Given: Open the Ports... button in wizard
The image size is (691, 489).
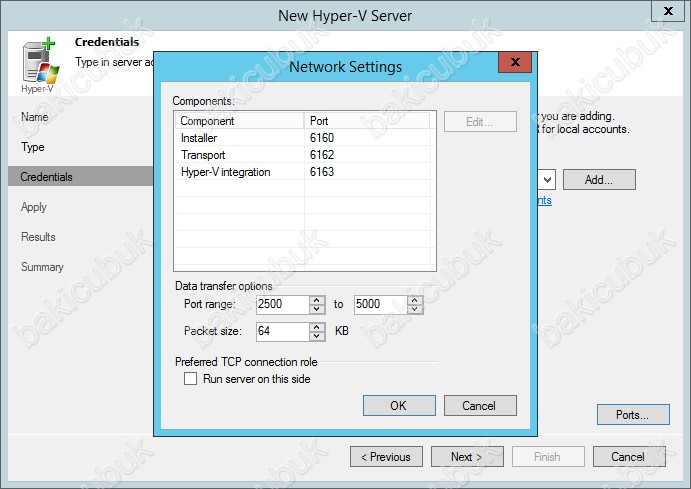Looking at the screenshot, I should click(633, 415).
